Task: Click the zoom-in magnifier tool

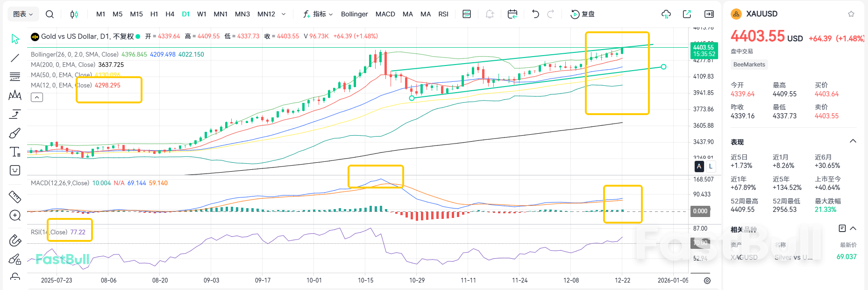Action: click(15, 216)
